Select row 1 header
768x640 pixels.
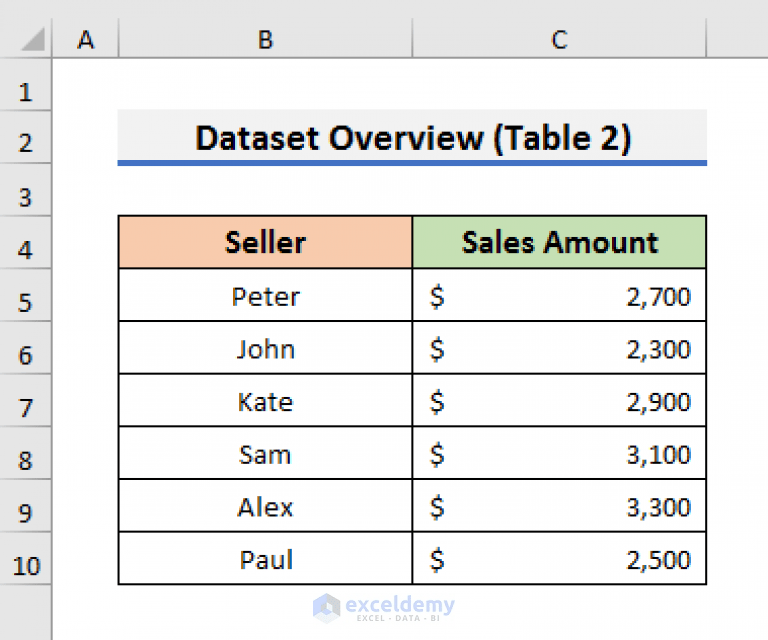click(x=25, y=85)
